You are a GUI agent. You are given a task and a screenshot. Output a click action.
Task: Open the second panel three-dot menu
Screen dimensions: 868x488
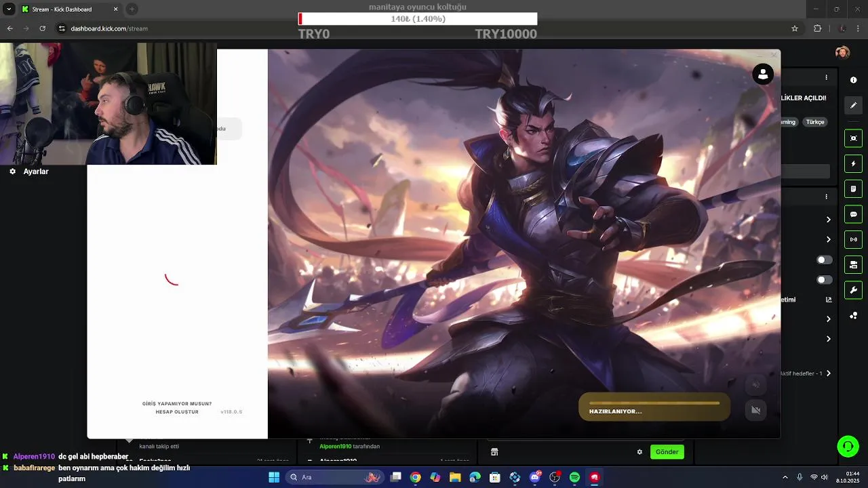[826, 197]
